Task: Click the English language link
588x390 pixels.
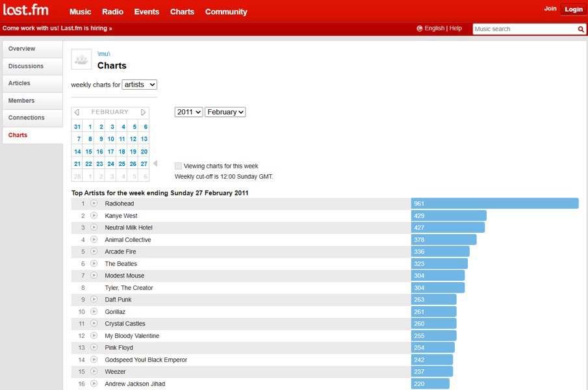Action: [x=434, y=28]
